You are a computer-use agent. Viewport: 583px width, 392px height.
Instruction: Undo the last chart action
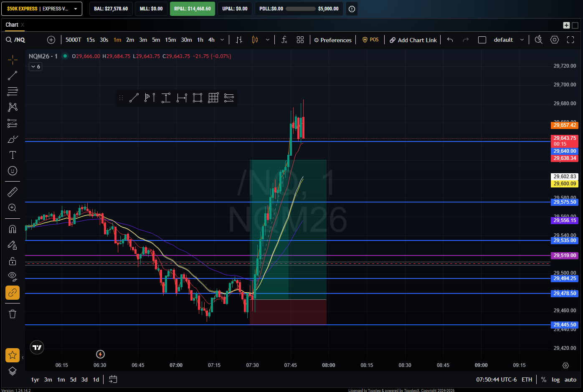[x=450, y=40]
